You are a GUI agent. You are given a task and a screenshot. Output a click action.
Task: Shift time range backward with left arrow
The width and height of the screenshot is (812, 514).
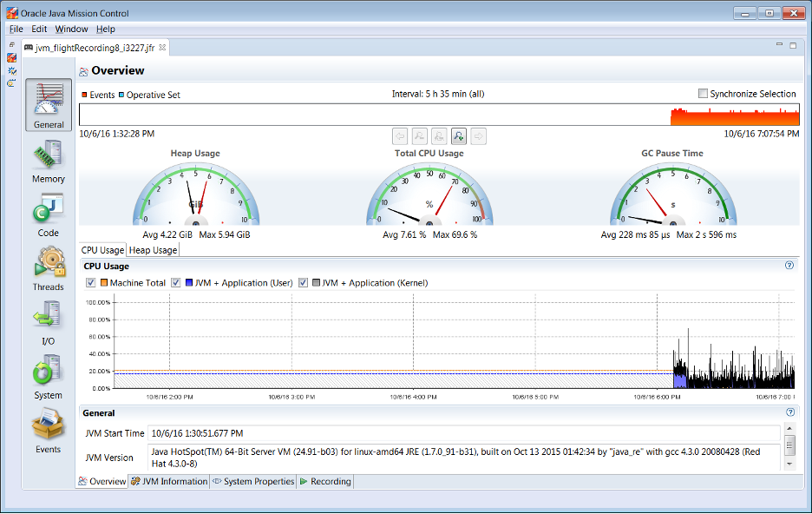(400, 136)
